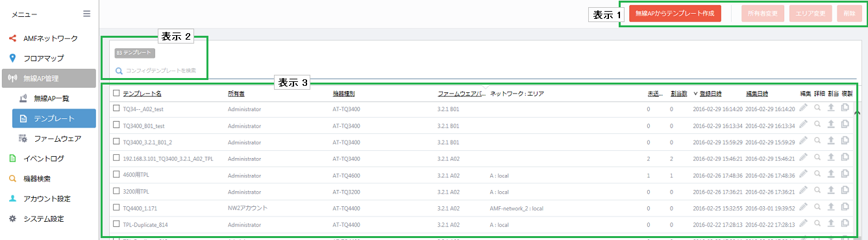
Task: Tick the checkbox for TQ34--_A02_test
Action: (x=116, y=109)
